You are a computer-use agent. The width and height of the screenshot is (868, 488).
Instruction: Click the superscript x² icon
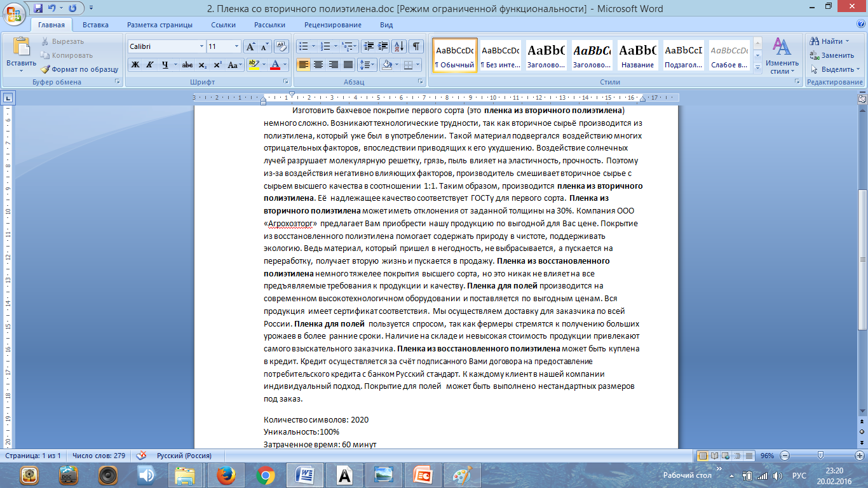(217, 65)
